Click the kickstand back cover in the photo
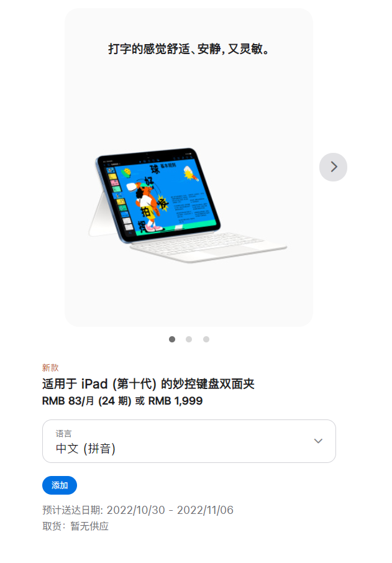392x563 pixels. (x=102, y=216)
